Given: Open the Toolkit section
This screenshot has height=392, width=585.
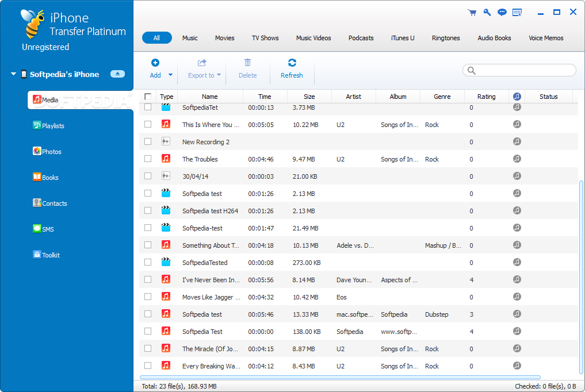Looking at the screenshot, I should pyautogui.click(x=46, y=255).
